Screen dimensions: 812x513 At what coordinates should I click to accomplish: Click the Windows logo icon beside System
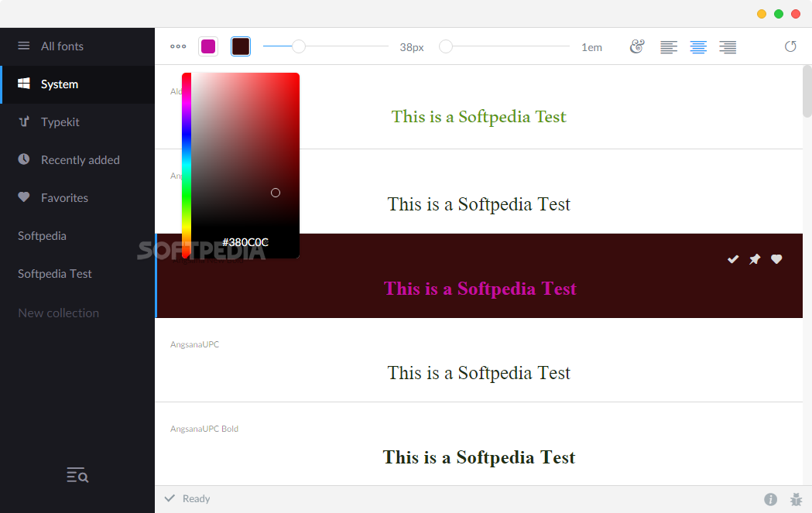[24, 84]
